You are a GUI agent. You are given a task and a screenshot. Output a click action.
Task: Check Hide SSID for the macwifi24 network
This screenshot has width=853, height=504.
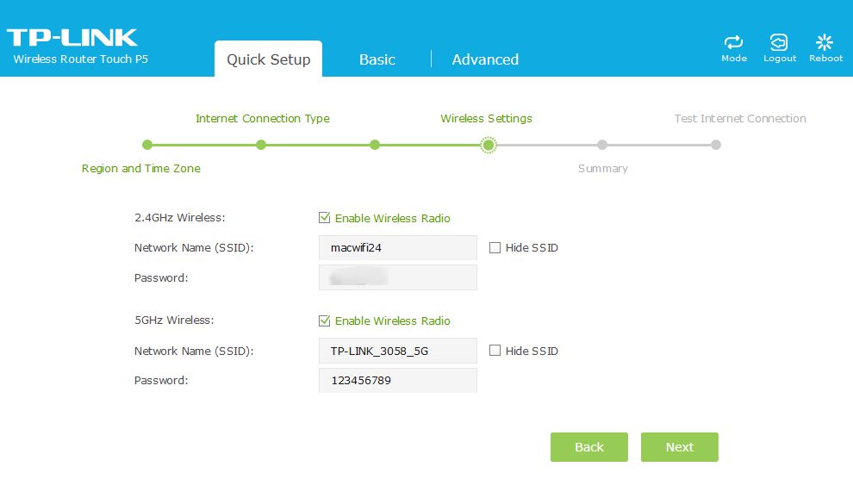pyautogui.click(x=495, y=248)
